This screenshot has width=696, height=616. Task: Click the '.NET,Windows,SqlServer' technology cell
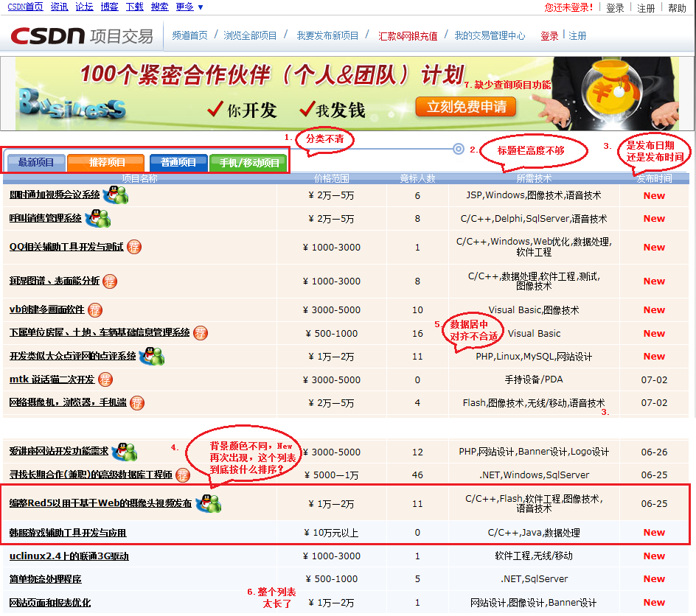tap(534, 475)
